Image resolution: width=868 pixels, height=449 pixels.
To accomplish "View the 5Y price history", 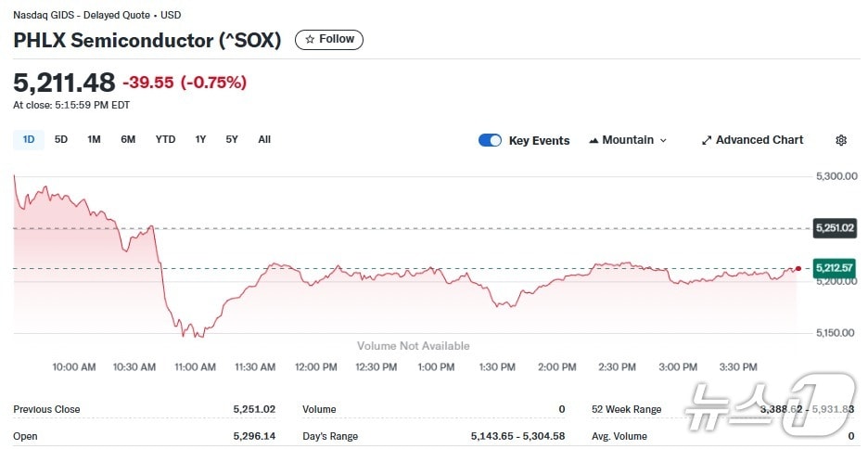I will (232, 140).
